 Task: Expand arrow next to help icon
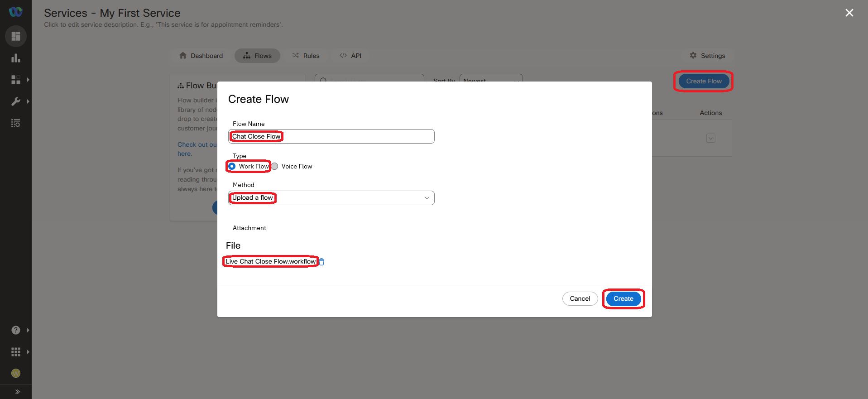click(x=28, y=330)
